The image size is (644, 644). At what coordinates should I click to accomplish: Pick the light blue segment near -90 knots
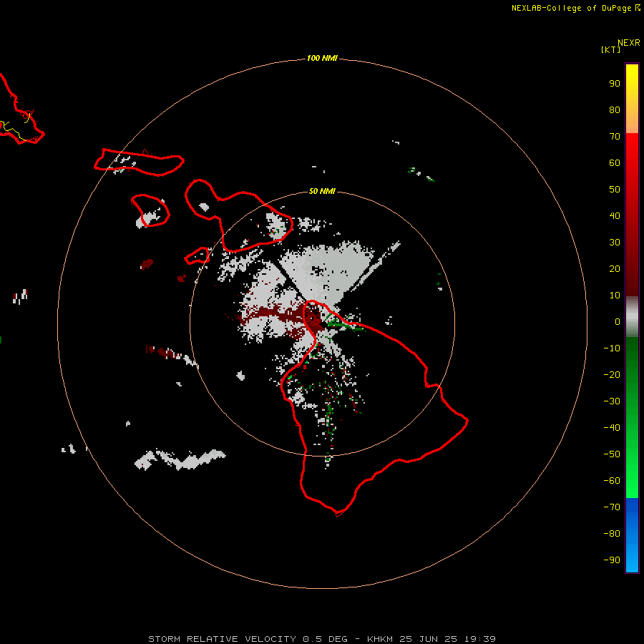click(x=632, y=559)
